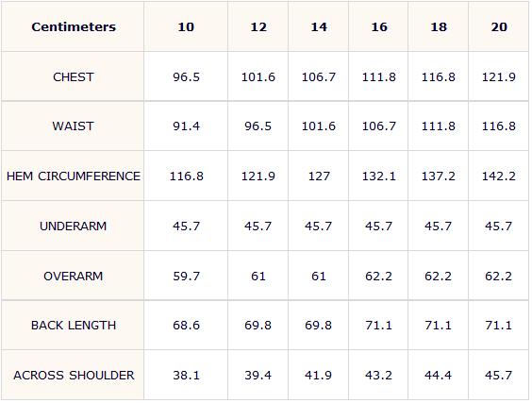This screenshot has height=403, width=532.
Task: Select the size 20 column header
Action: point(499,27)
